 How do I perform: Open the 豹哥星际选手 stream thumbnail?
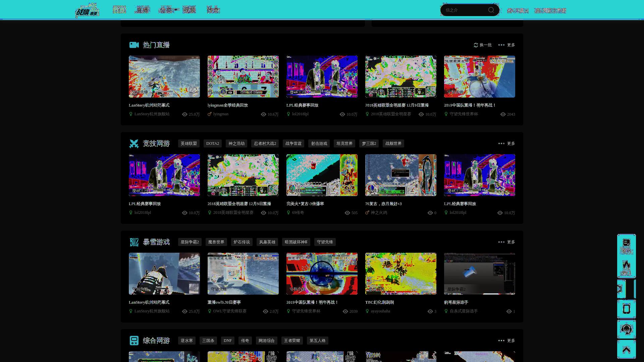(x=480, y=274)
